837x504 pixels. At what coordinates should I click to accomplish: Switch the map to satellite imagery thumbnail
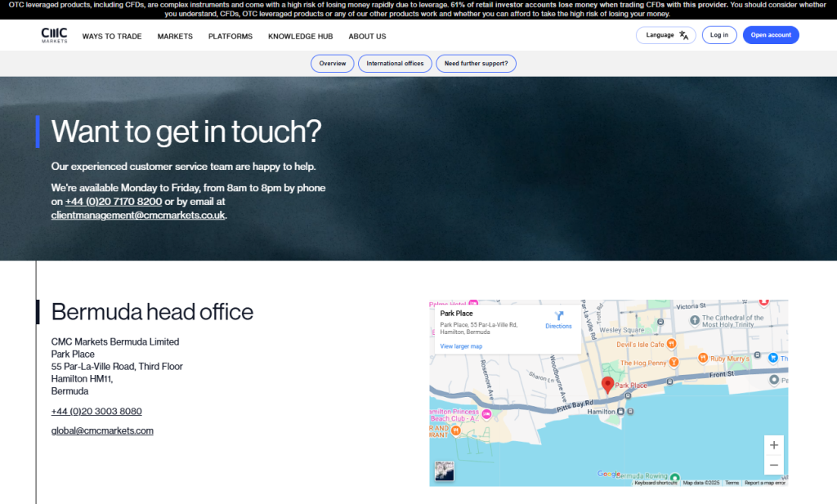444,471
